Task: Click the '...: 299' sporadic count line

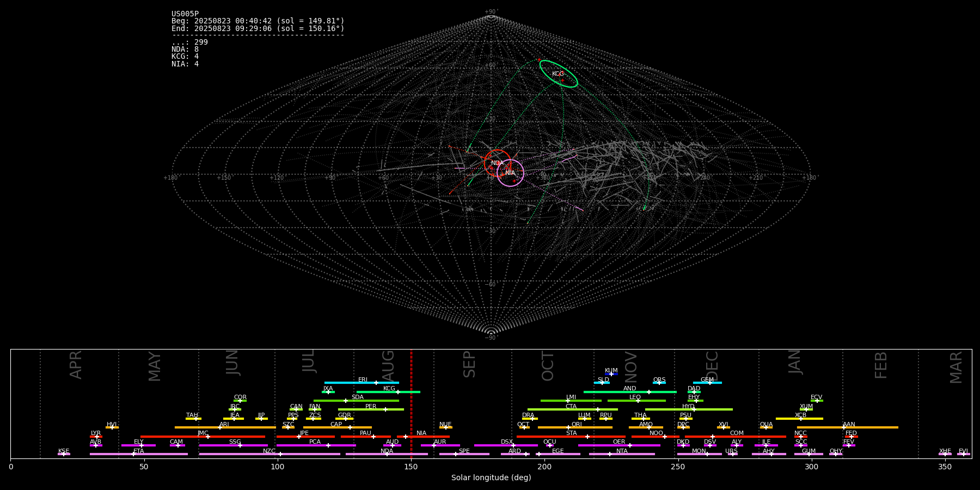Action: 189,42
